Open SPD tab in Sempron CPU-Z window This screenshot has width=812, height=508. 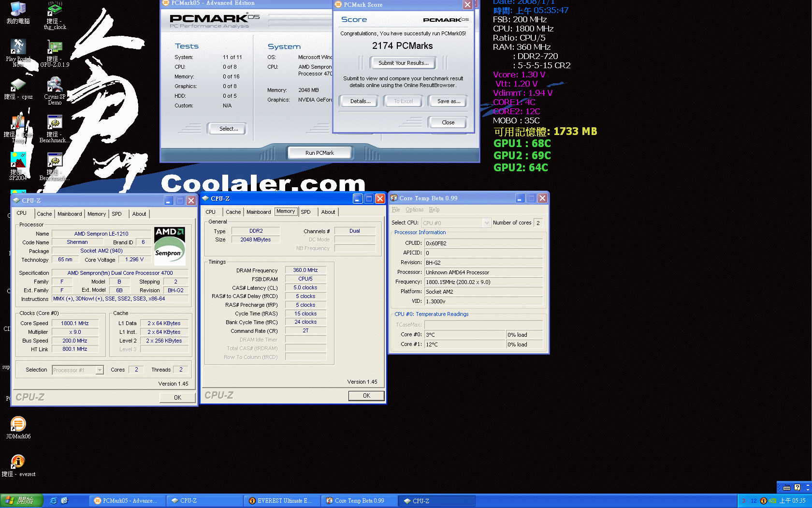[117, 214]
